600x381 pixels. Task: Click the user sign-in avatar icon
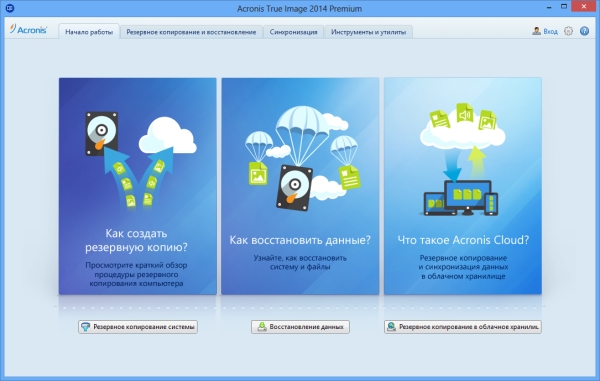[x=536, y=31]
